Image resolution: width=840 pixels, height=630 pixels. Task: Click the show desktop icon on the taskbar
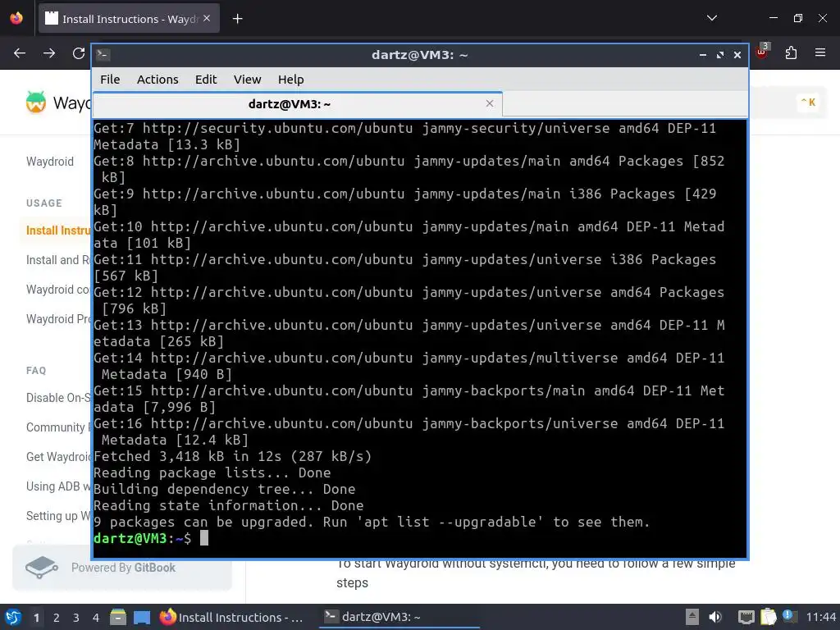pos(142,618)
